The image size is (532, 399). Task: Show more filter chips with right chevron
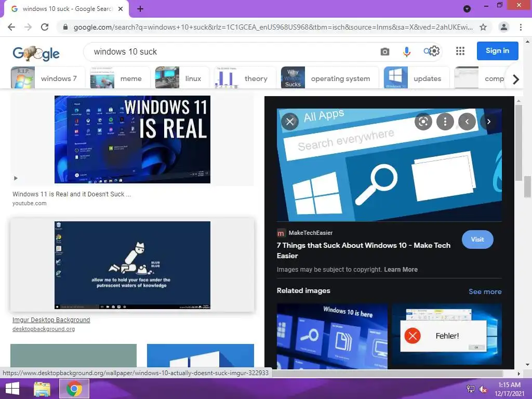tap(516, 79)
